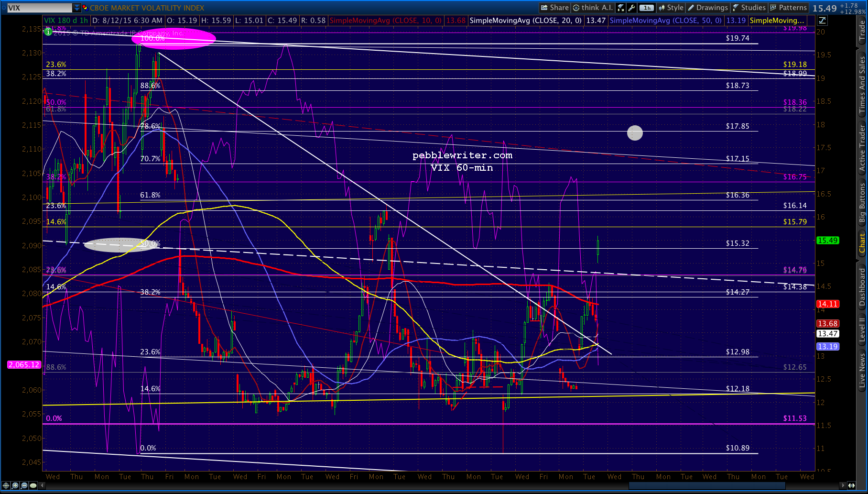868x494 pixels.
Task: Open chart settings wrench icon
Action: click(631, 8)
